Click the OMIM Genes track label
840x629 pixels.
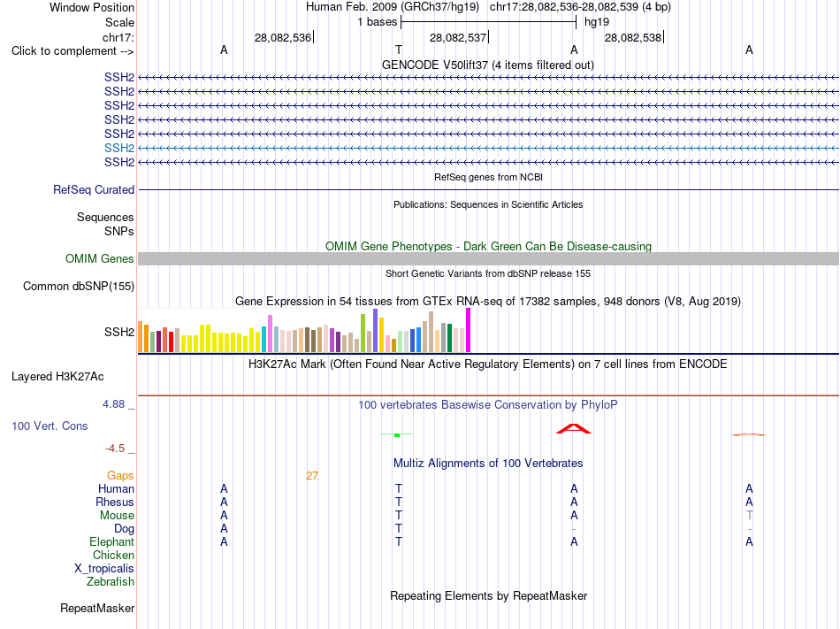point(100,259)
